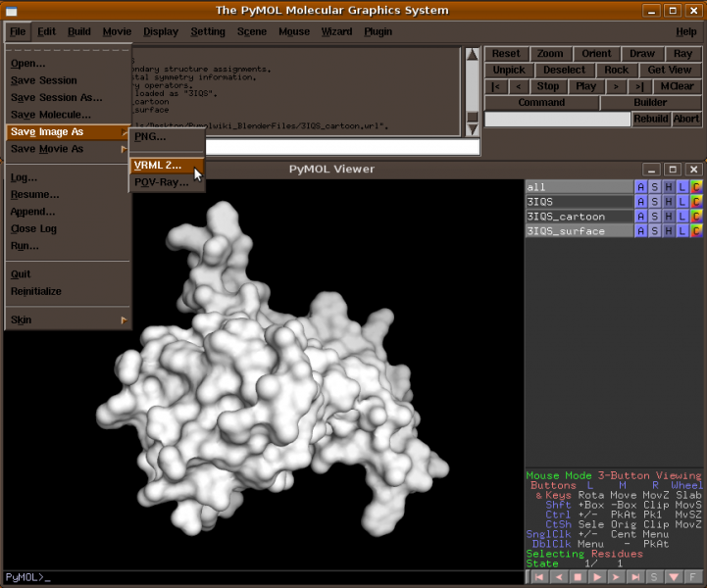Click the S button in the bottom controls
The width and height of the screenshot is (707, 588).
[x=654, y=577]
